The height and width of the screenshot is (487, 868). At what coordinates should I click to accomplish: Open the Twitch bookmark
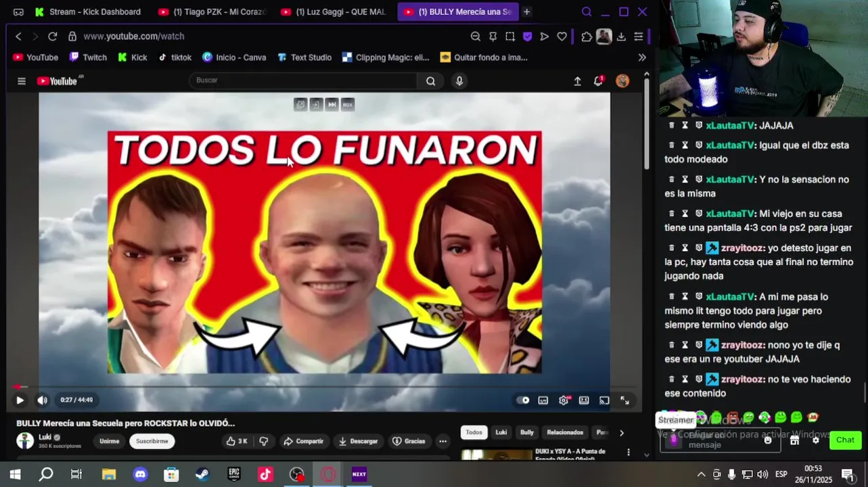tap(88, 57)
